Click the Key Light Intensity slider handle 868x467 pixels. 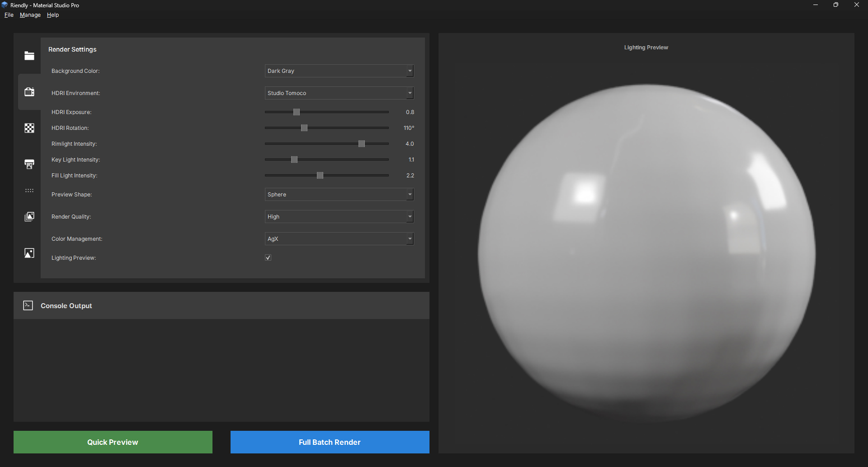pos(294,159)
